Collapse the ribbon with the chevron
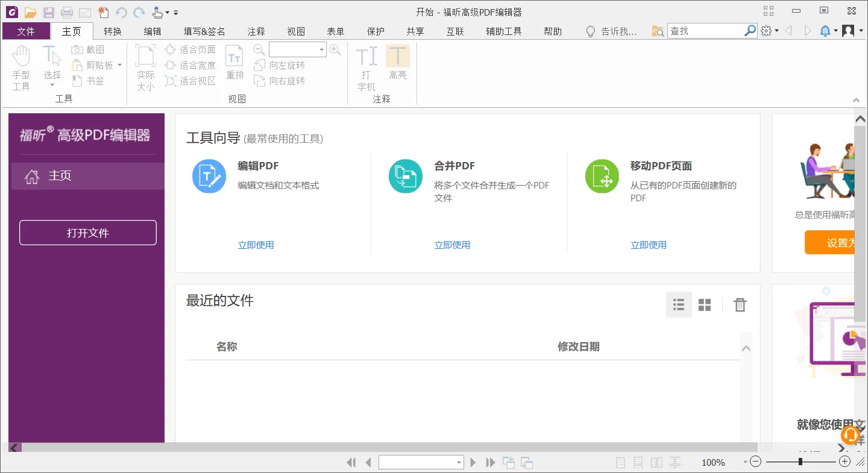Viewport: 868px width, 473px height. (856, 100)
